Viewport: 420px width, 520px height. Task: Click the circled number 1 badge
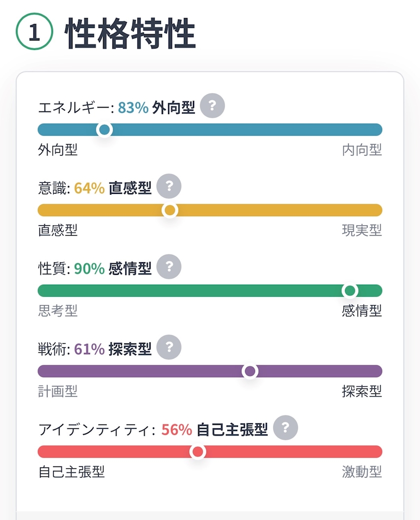coord(34,32)
